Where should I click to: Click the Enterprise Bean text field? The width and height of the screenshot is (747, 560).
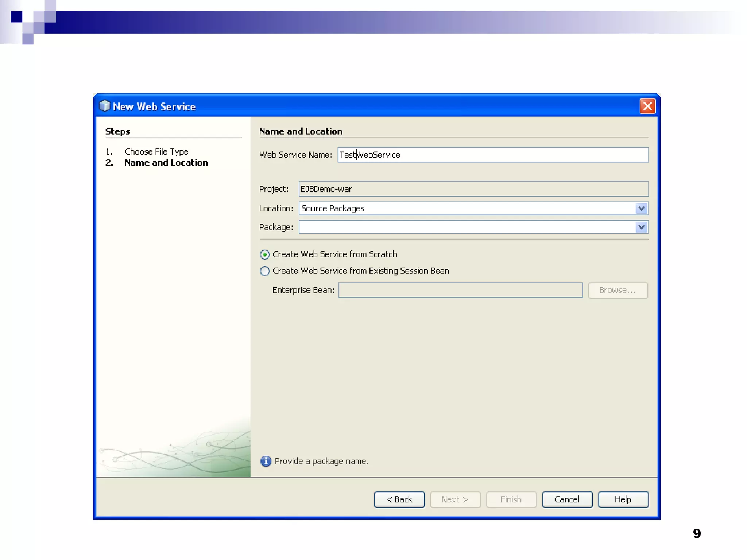click(460, 290)
